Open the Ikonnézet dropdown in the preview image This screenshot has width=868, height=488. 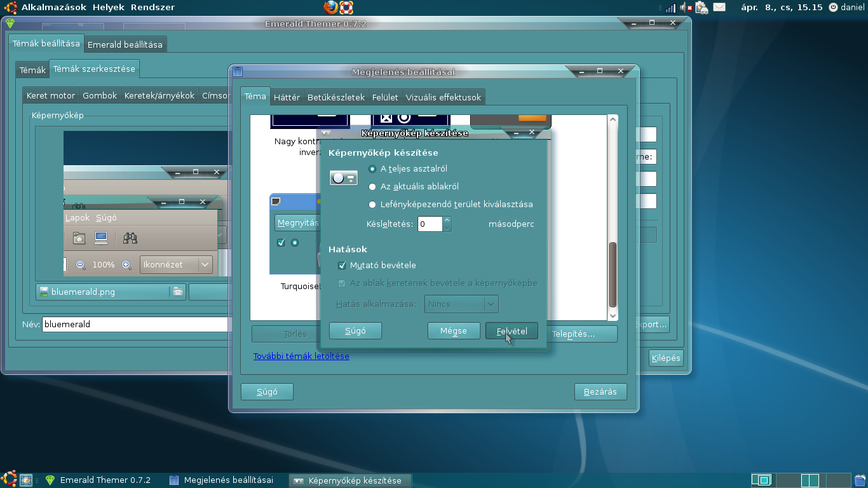click(176, 264)
